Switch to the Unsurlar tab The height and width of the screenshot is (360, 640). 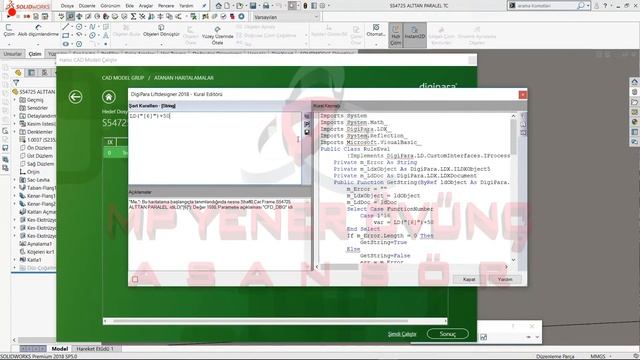(13, 54)
